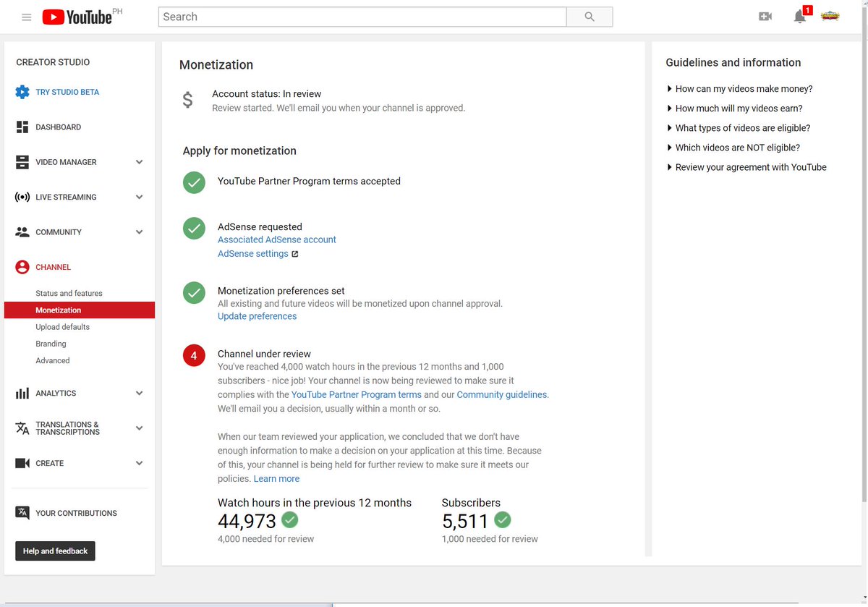Click the Dashboard icon

click(x=22, y=127)
